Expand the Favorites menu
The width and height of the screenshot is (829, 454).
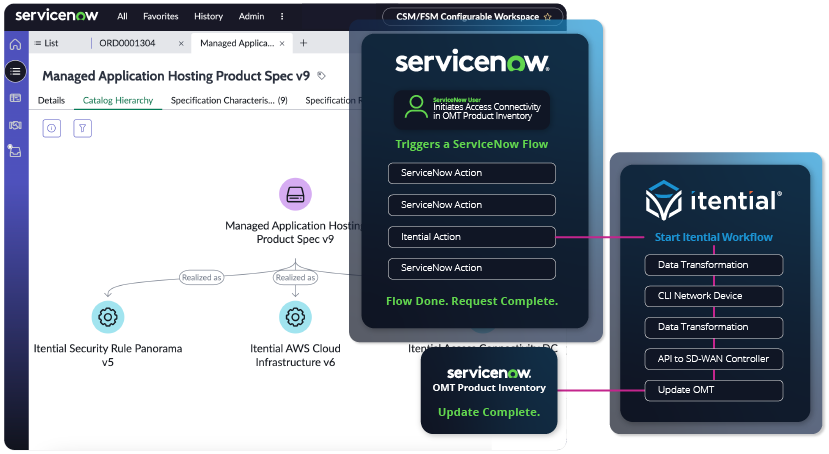tap(160, 17)
